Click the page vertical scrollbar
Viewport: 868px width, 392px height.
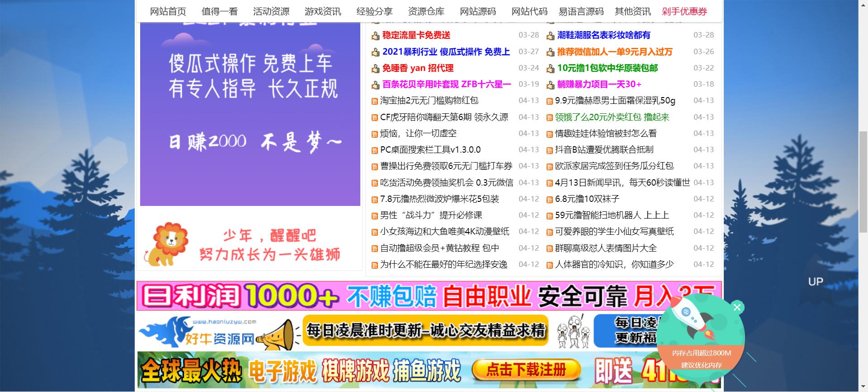tap(863, 181)
